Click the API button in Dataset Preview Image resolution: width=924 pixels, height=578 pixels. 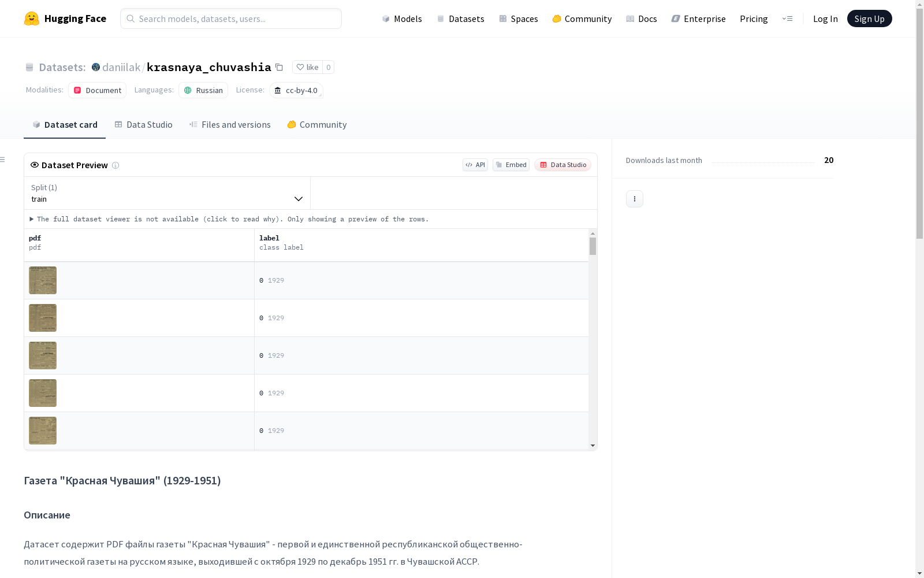475,165
